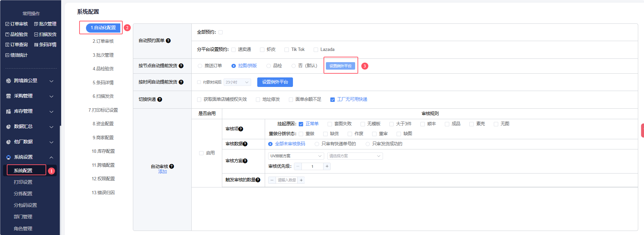Viewport: 644px width, 235px height.
Task: Increase 审核优先级 with the plus button
Action: click(x=327, y=166)
